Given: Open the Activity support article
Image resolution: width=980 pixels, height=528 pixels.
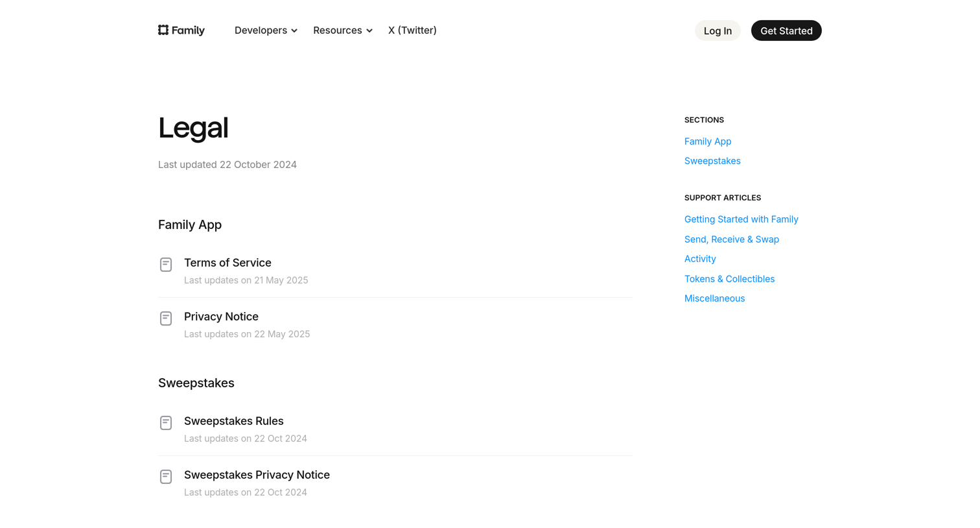Looking at the screenshot, I should 700,259.
